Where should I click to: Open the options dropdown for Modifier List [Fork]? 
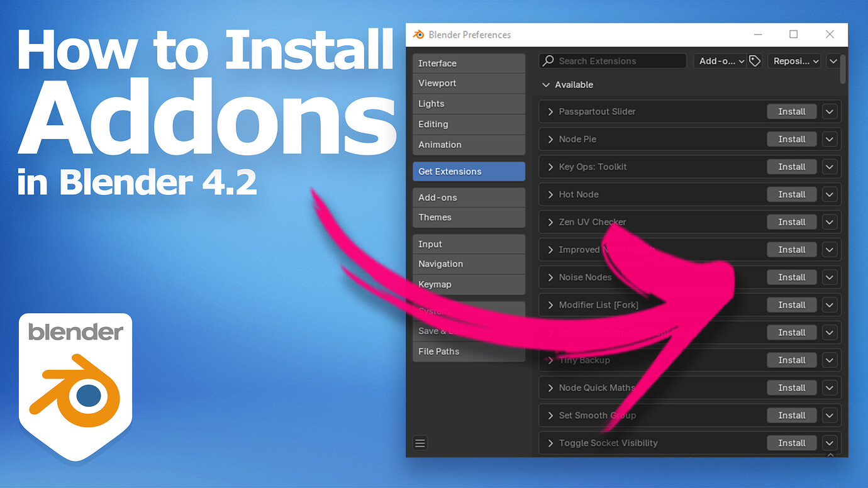(830, 305)
